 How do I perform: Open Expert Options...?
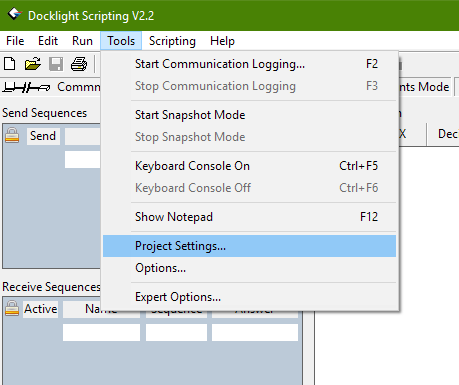tap(249, 297)
